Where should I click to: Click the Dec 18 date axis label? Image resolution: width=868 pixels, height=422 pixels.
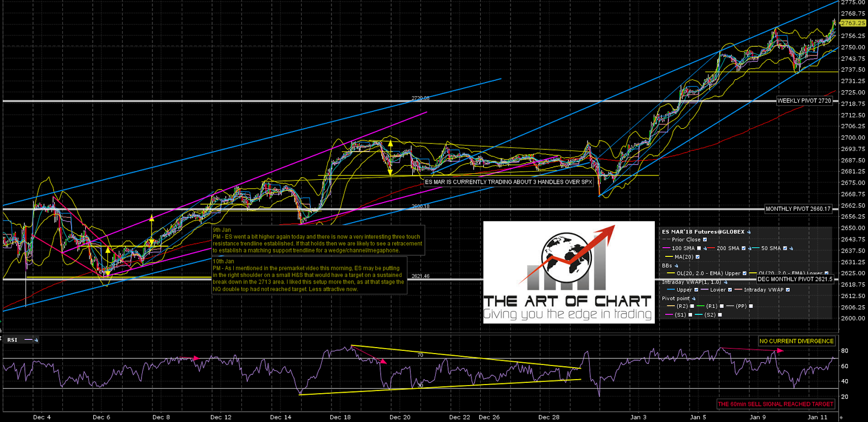pyautogui.click(x=340, y=417)
